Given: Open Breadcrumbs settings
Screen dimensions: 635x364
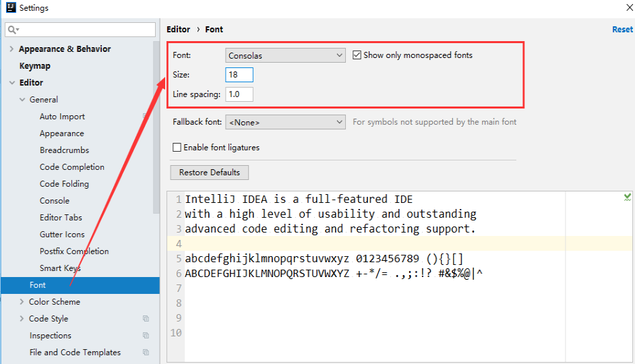Looking at the screenshot, I should point(65,150).
